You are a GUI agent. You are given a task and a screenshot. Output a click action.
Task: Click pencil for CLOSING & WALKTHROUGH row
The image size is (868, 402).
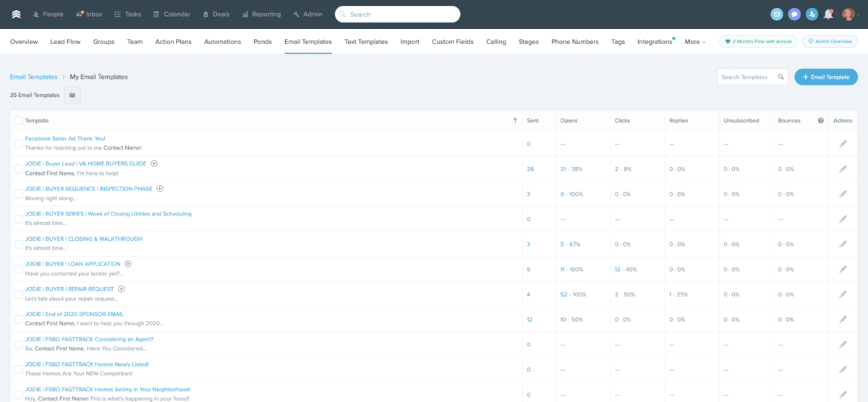pyautogui.click(x=843, y=244)
